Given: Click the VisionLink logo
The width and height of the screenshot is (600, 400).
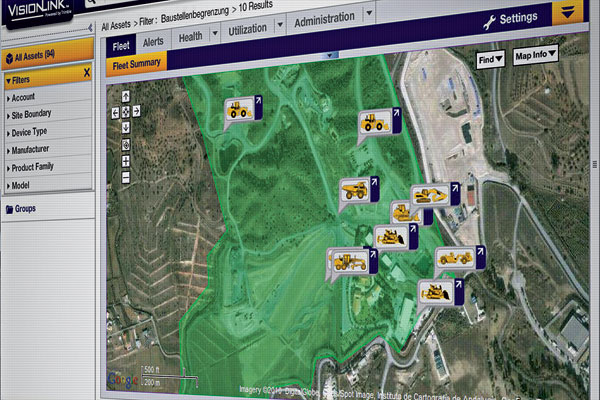Looking at the screenshot, I should [37, 9].
